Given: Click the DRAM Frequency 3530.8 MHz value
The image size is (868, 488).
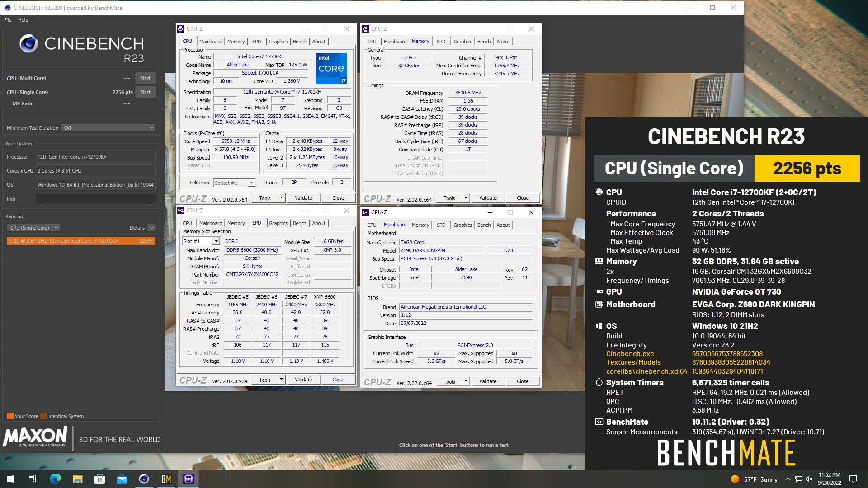Looking at the screenshot, I should point(468,93).
